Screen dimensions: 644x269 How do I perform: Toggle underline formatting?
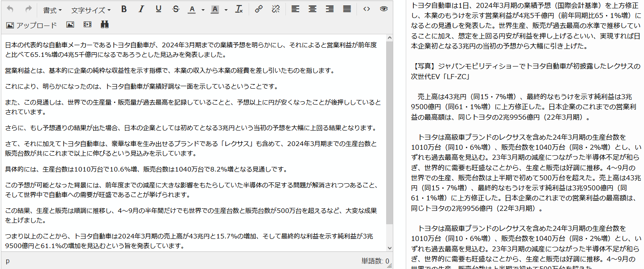[x=158, y=9]
